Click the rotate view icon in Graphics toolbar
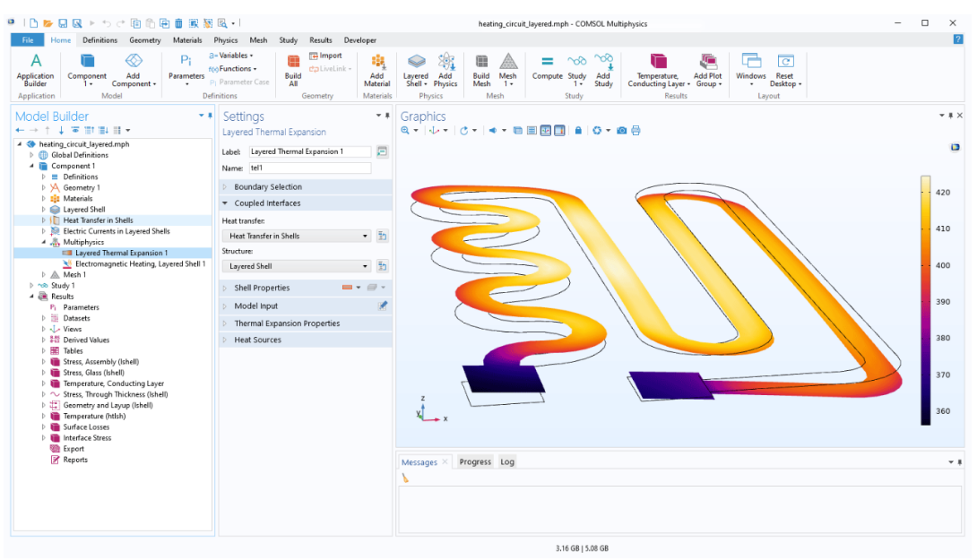This screenshot has height=560, width=977. pyautogui.click(x=464, y=130)
